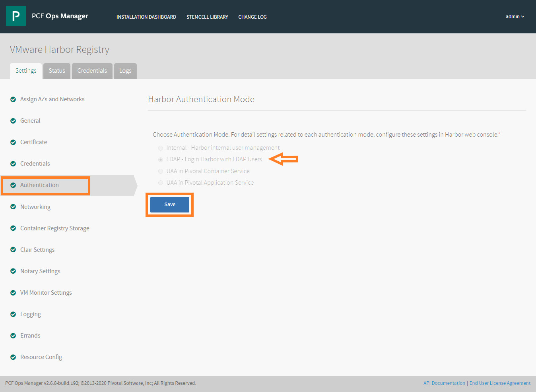Image resolution: width=536 pixels, height=392 pixels.
Task: Click the checkmark icon beside Networking
Action: point(13,207)
